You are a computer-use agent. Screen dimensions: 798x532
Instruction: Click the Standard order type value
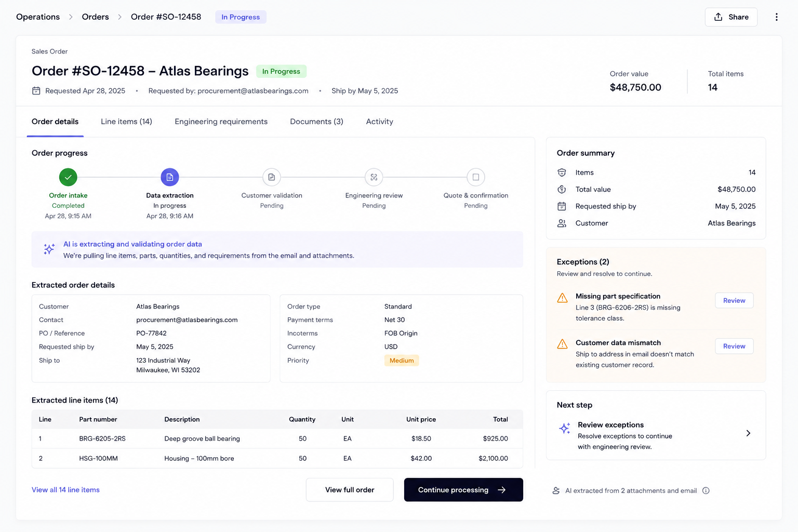pyautogui.click(x=398, y=307)
